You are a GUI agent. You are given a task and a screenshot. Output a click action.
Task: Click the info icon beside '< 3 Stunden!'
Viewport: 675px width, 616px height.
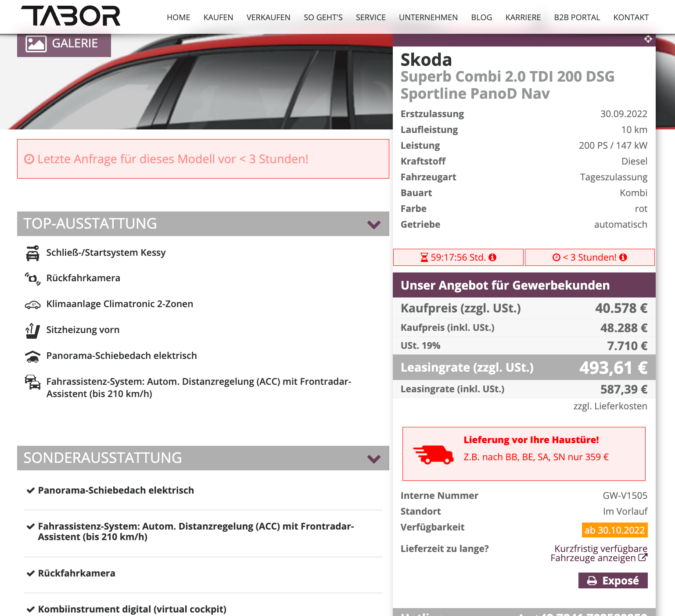pyautogui.click(x=623, y=258)
